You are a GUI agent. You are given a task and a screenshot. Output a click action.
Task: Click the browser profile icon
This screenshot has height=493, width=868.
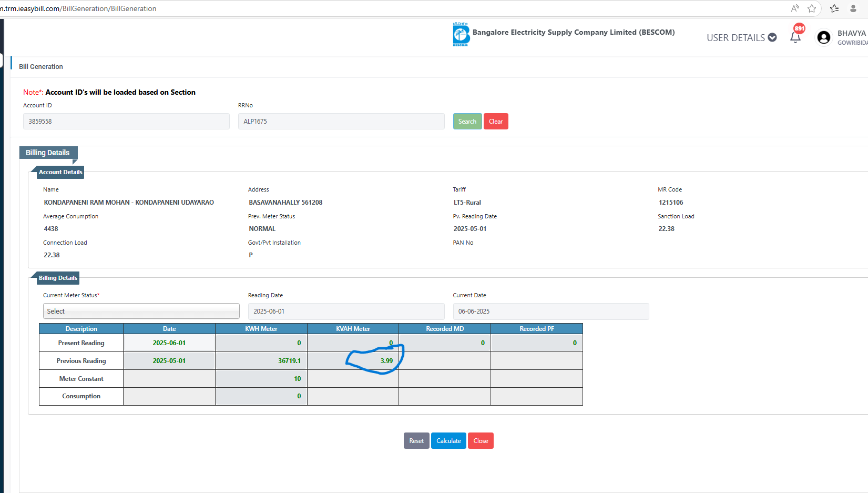(x=853, y=8)
